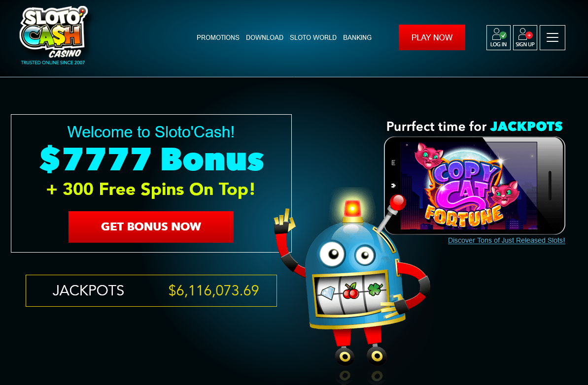This screenshot has height=385, width=588.
Task: Click the Sloto'Cash Casino logo
Action: pyautogui.click(x=53, y=35)
